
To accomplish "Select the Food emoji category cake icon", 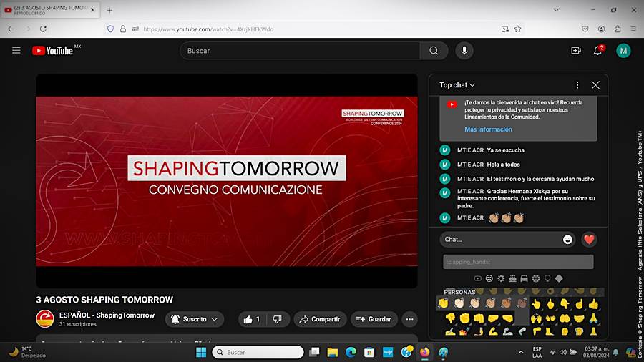I will [x=512, y=278].
